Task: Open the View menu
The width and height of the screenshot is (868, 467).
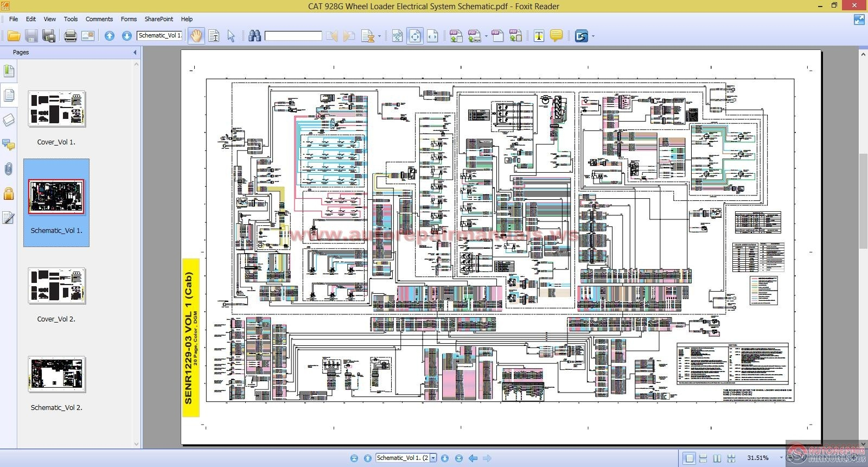Action: click(x=49, y=19)
